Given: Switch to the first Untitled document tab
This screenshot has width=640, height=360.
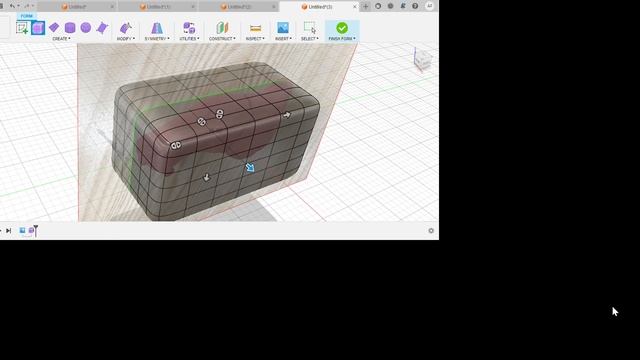Looking at the screenshot, I should pos(77,7).
